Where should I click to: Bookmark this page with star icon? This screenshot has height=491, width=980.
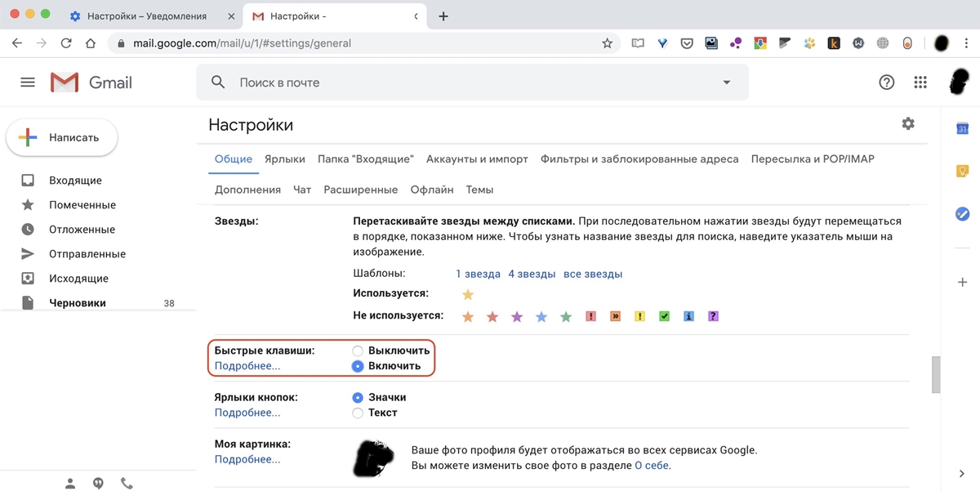607,43
